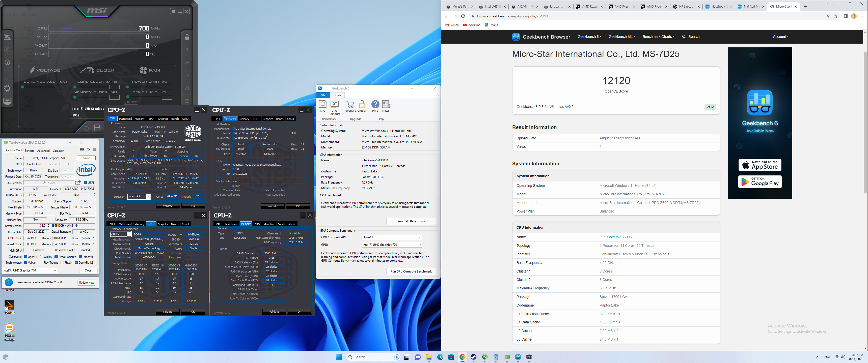The image size is (868, 363).
Task: Toggle the Ray Tracing checkbox in GPU-Z
Action: [41, 263]
